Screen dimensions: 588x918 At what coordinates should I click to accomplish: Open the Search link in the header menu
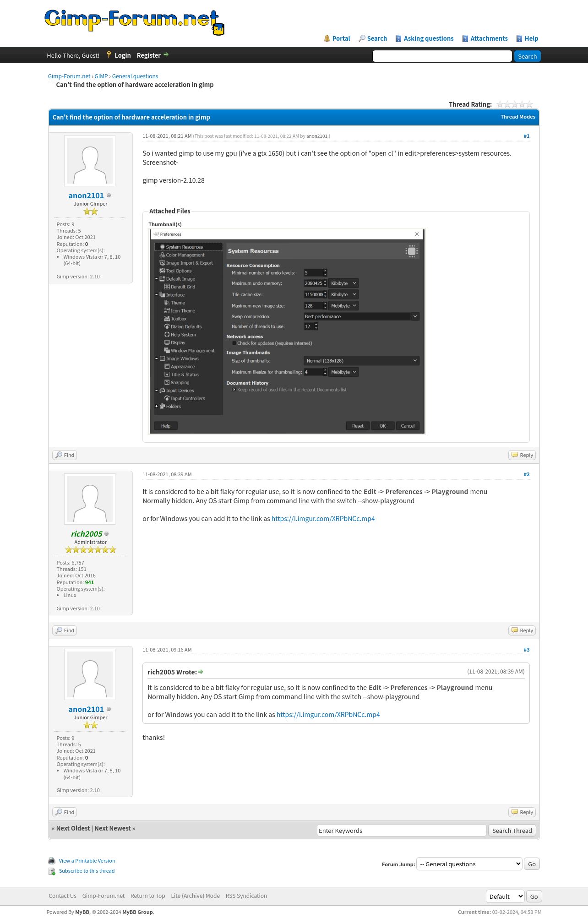point(376,38)
